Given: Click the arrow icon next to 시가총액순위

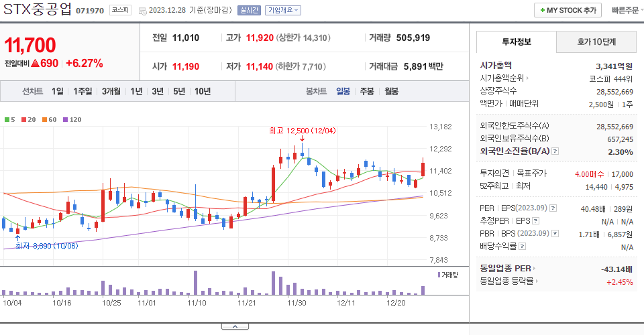Looking at the screenshot, I should pyautogui.click(x=527, y=78).
